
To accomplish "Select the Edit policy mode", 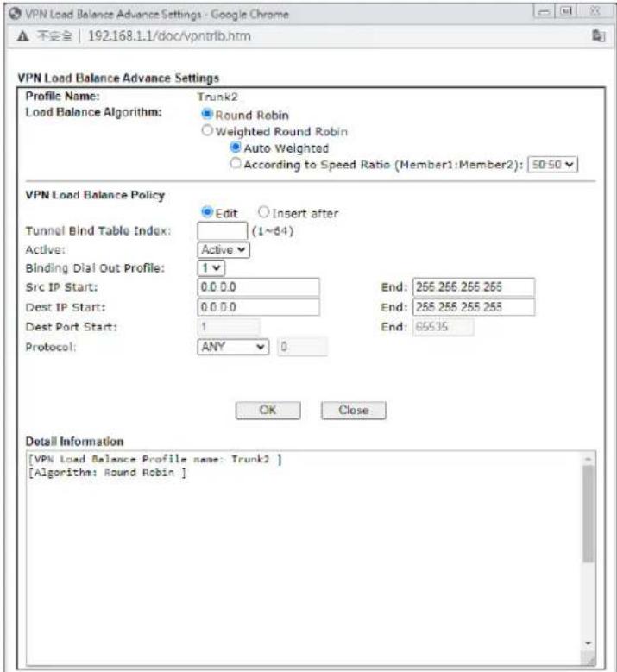I will point(207,211).
